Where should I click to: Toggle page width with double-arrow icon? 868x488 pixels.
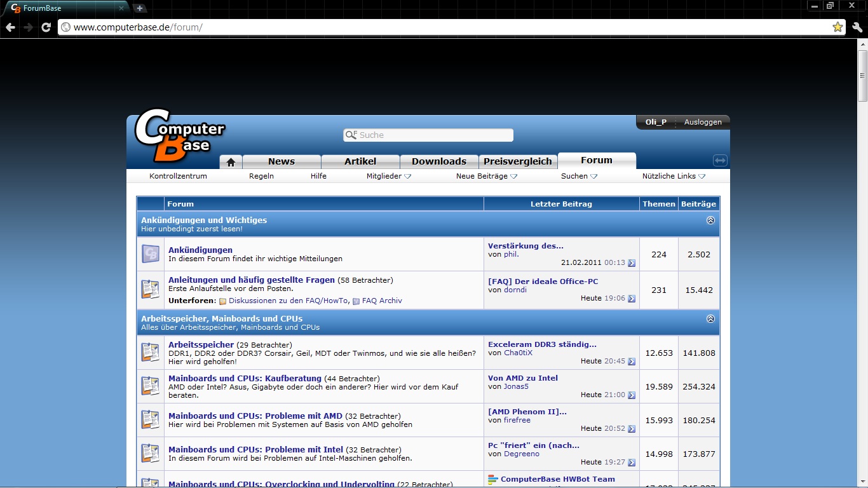[720, 161]
